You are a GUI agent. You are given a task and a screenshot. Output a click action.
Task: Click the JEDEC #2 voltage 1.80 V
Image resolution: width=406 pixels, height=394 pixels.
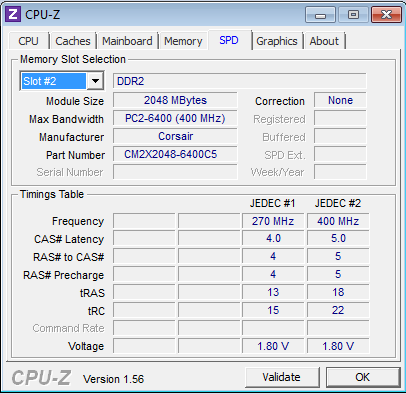[x=338, y=346]
